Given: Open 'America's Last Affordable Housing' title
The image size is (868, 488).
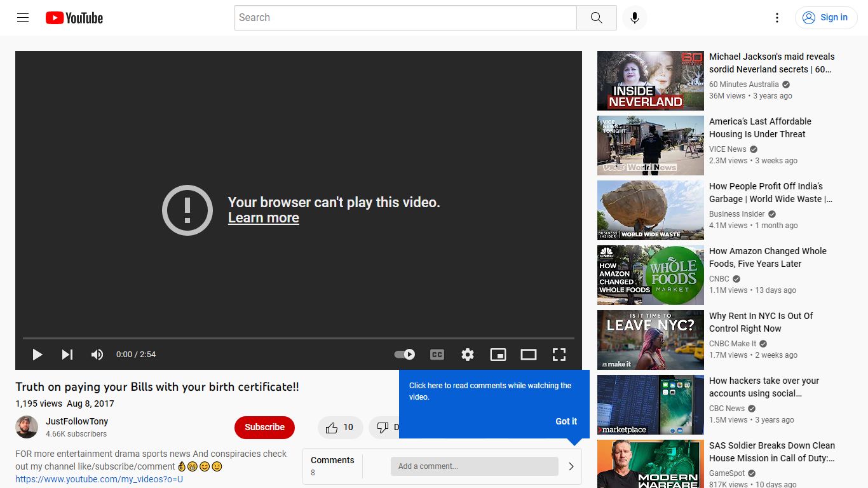Looking at the screenshot, I should [760, 128].
